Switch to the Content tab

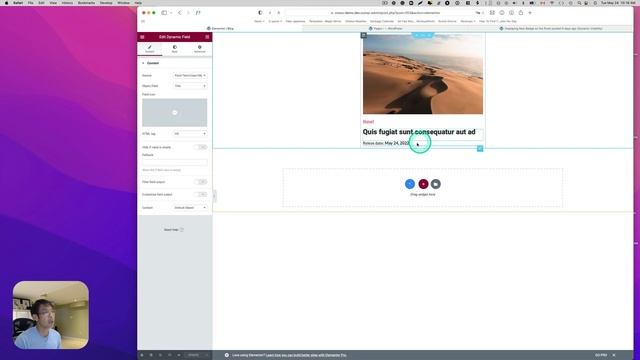coord(150,49)
